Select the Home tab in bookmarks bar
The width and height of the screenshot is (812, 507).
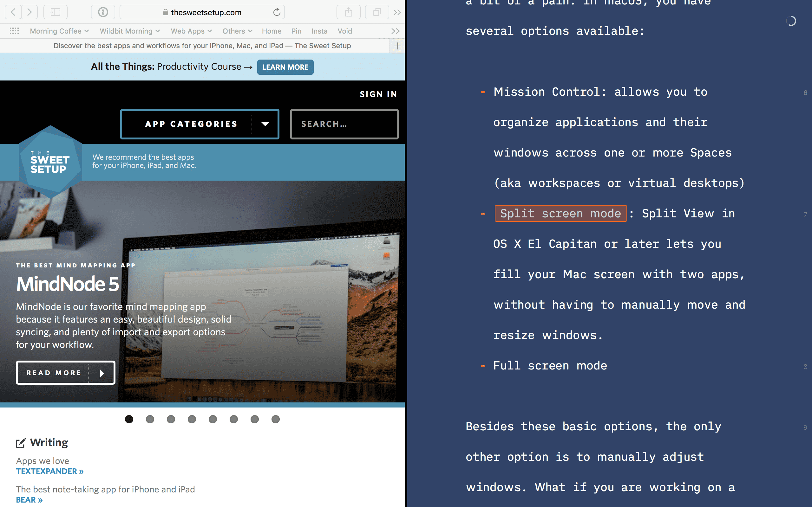point(271,30)
